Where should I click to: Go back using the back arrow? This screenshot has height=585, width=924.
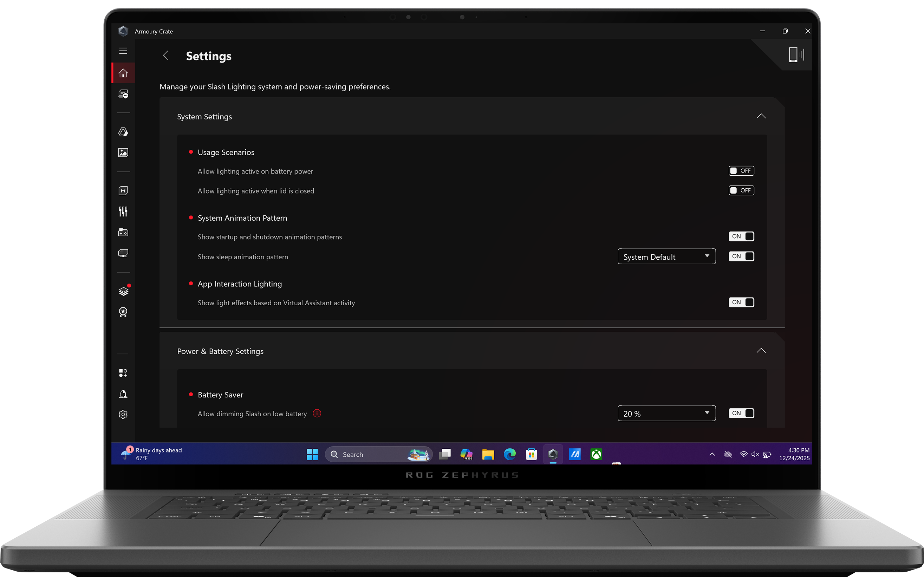(166, 56)
